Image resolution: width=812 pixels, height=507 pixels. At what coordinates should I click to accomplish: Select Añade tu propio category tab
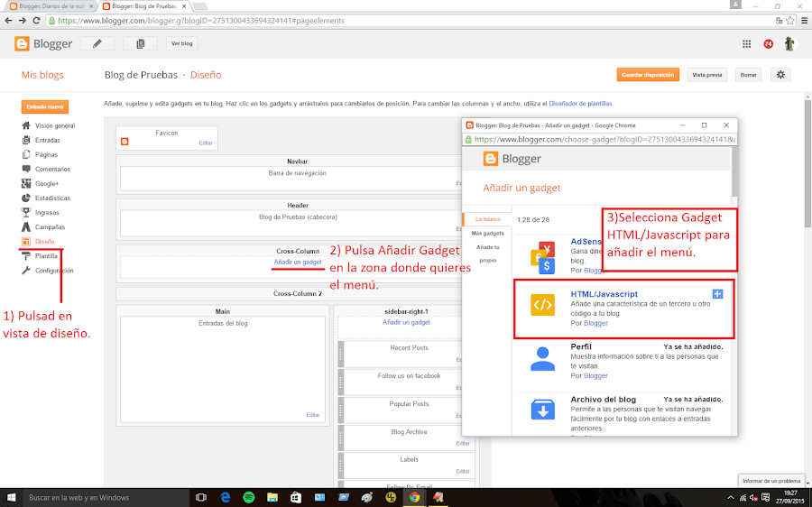coord(488,253)
